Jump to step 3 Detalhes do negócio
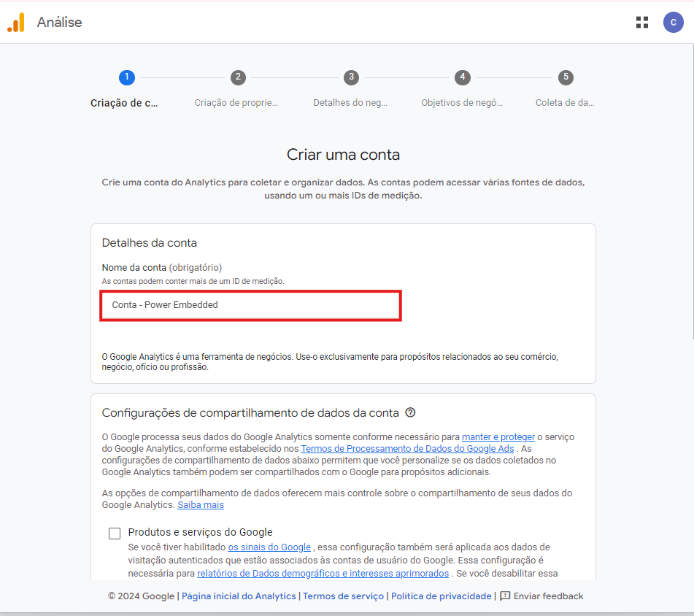Screen dimensions: 694x616 [351, 77]
